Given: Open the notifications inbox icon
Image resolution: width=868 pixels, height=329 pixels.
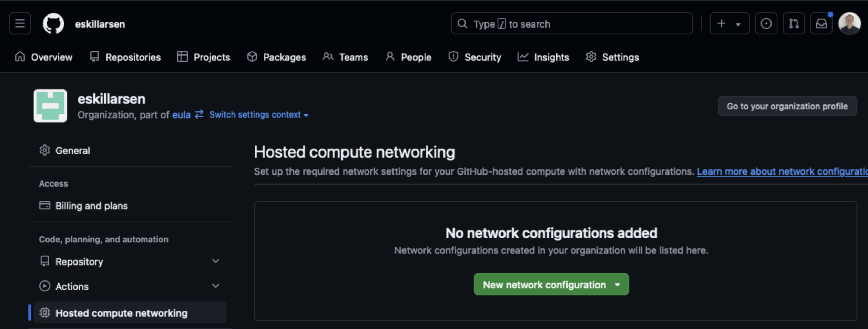Looking at the screenshot, I should tap(821, 24).
